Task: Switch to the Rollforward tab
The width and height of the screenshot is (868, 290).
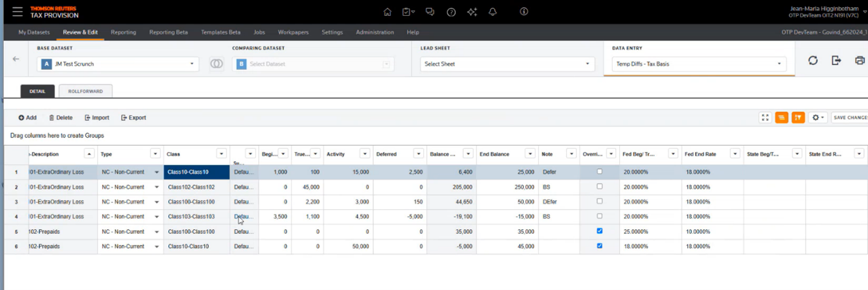Action: pyautogui.click(x=85, y=91)
